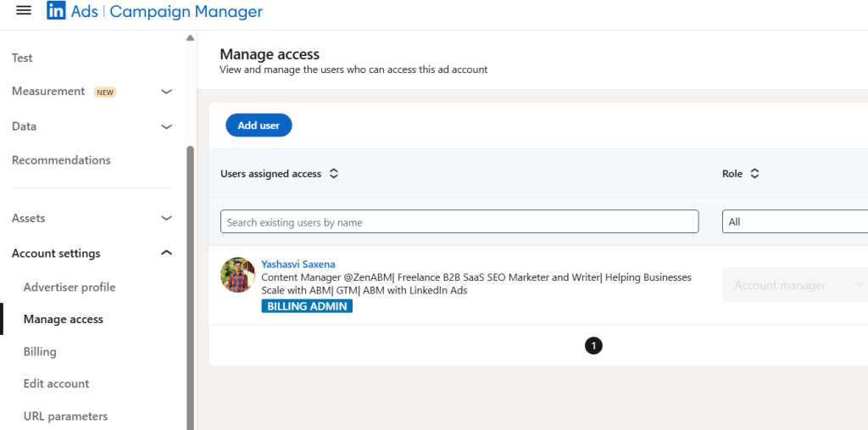868x430 pixels.
Task: Open the hamburger navigation menu
Action: click(x=24, y=10)
